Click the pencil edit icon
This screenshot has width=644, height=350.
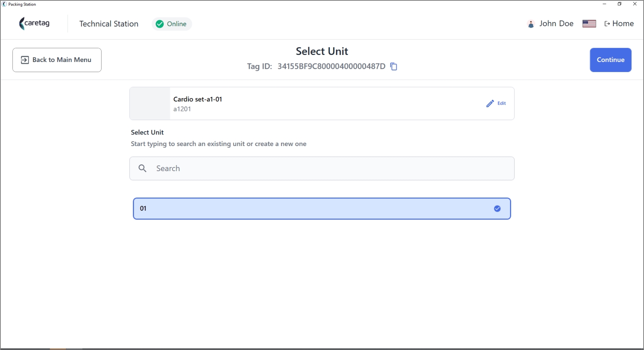(x=490, y=103)
